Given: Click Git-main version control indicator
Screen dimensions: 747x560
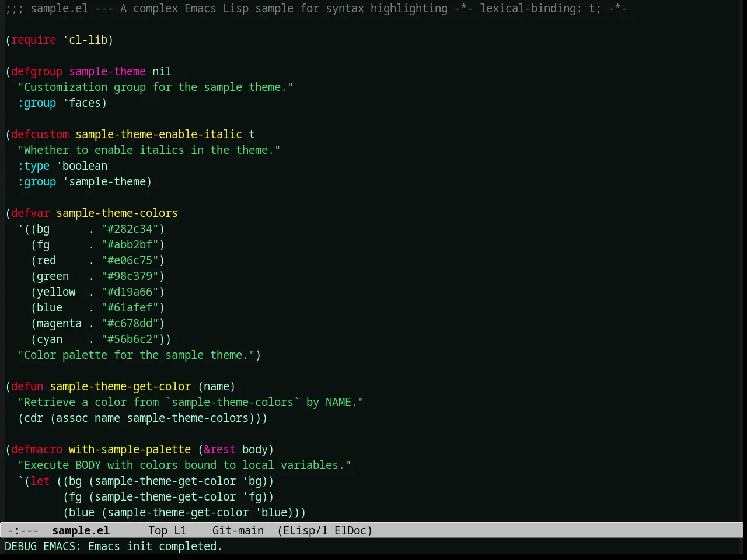Looking at the screenshot, I should click(238, 530).
